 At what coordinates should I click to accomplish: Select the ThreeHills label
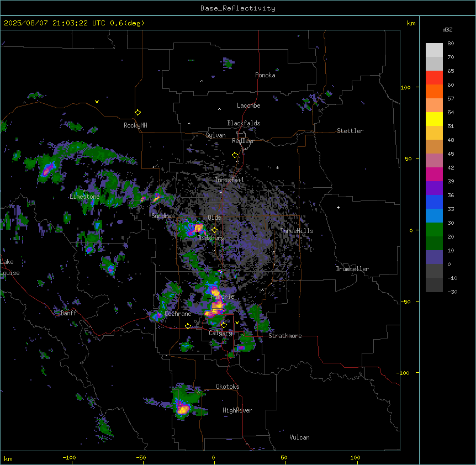297,231
